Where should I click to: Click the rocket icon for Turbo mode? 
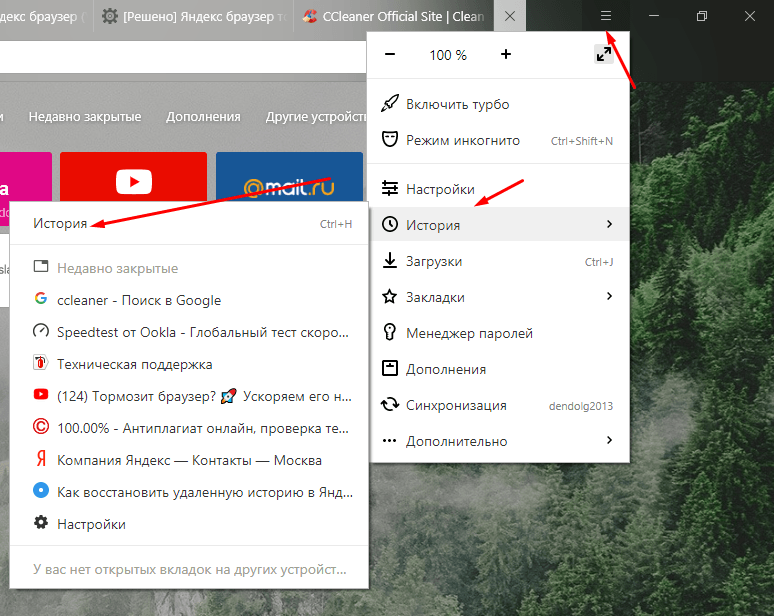389,104
